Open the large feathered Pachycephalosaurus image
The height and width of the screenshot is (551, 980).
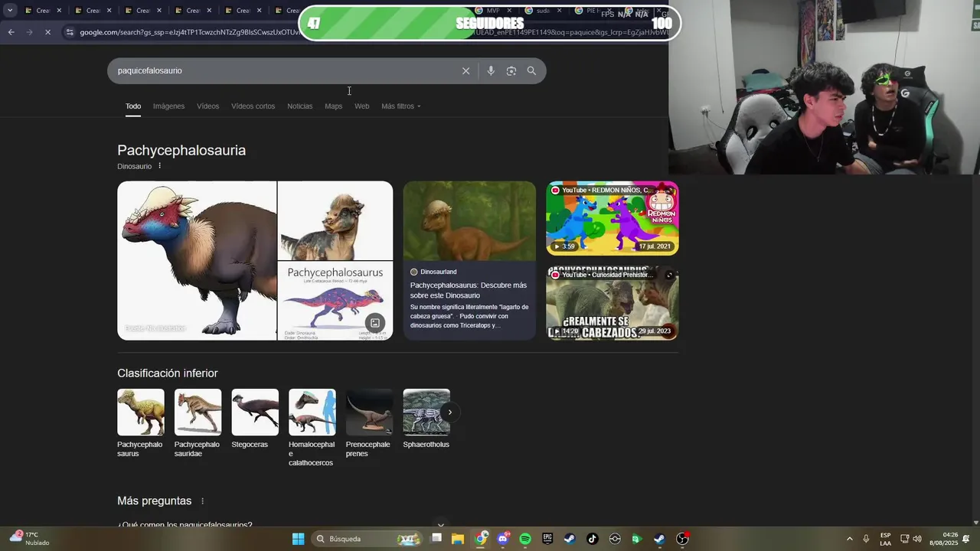197,260
